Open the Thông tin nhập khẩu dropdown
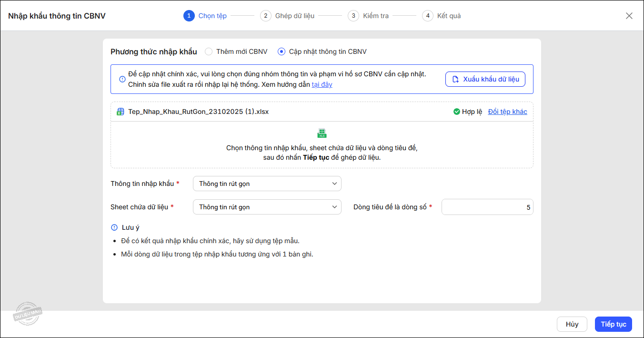Screen dimensions: 644x338 [x=267, y=184]
